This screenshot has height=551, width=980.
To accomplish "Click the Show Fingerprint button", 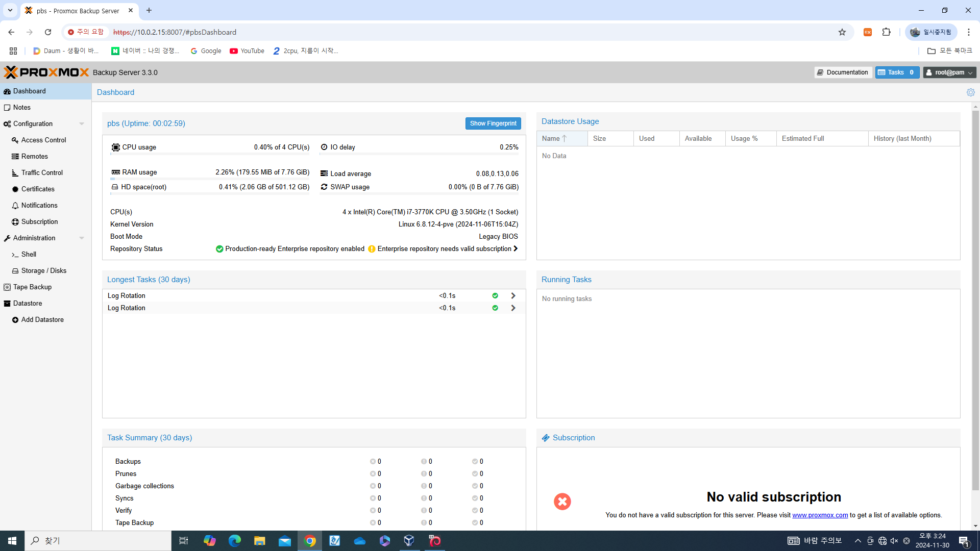I will (x=493, y=123).
